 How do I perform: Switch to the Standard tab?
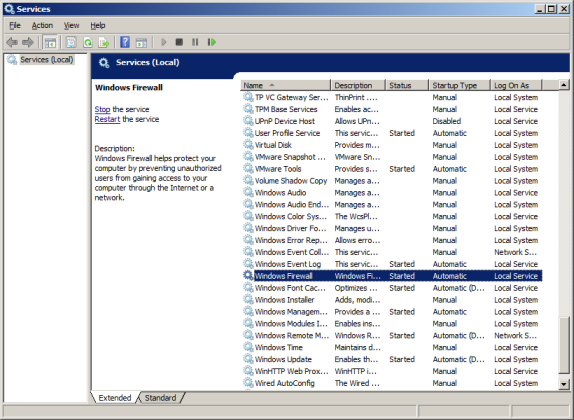coord(160,398)
